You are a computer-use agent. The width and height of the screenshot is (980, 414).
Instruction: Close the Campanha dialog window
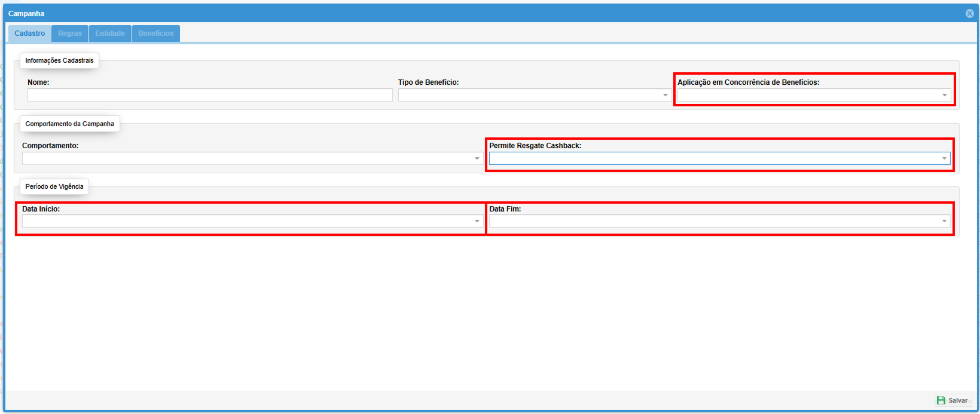point(969,14)
